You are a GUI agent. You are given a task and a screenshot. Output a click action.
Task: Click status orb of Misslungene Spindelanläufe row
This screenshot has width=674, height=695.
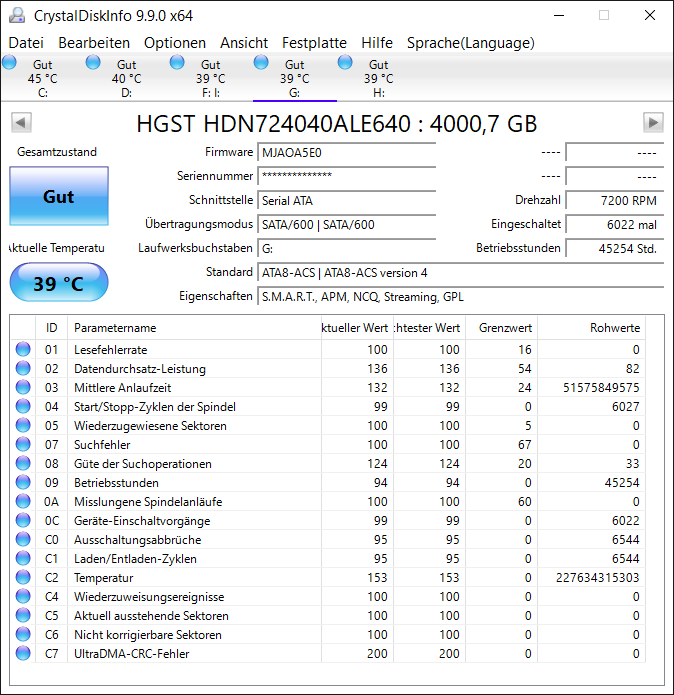tap(23, 501)
